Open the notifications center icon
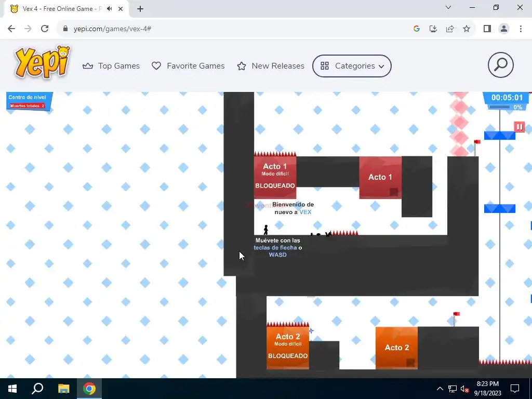The height and width of the screenshot is (399, 532). pyautogui.click(x=515, y=389)
